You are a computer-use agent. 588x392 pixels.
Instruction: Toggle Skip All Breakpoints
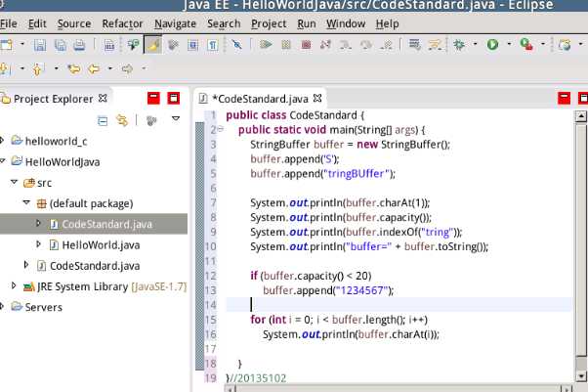(236, 45)
